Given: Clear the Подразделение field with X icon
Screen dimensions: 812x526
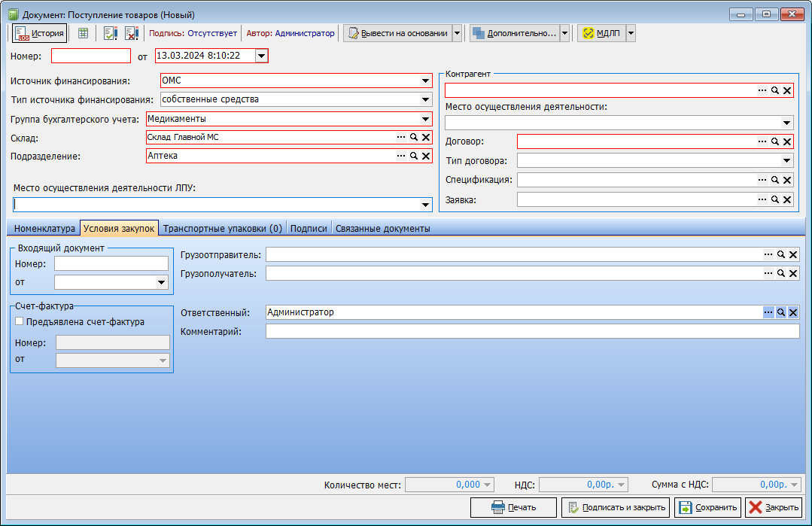Looking at the screenshot, I should pyautogui.click(x=425, y=156).
